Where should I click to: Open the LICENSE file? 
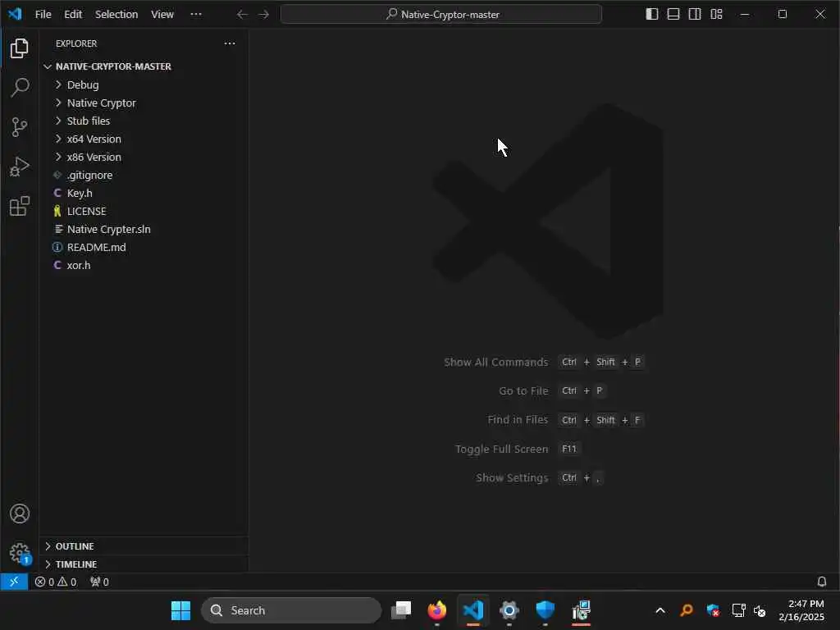point(144,211)
